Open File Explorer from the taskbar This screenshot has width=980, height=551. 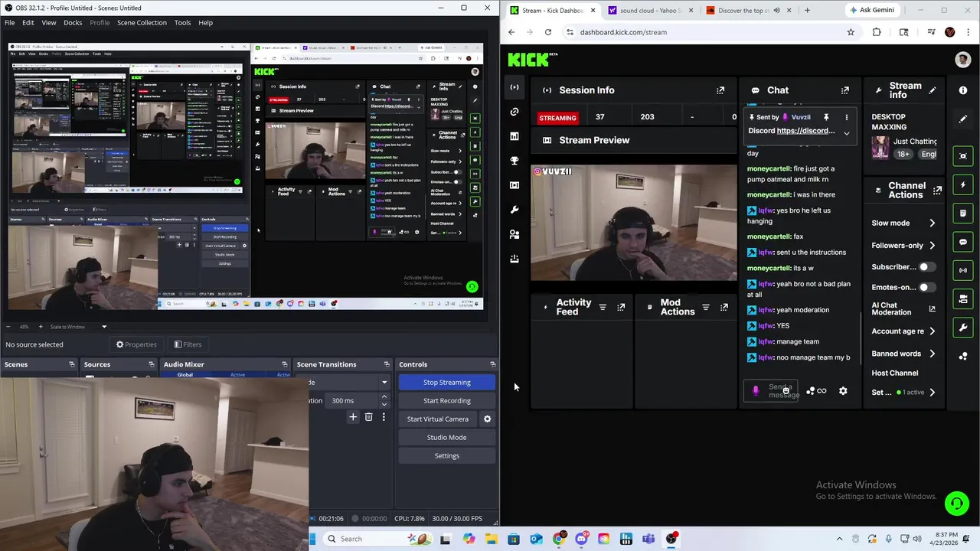pos(491,539)
